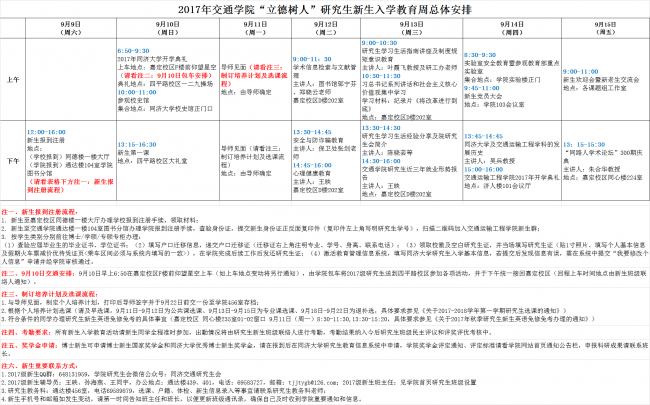The image size is (650, 405).
Task: Click the '10:30-11:30' time entry
Action: pyautogui.click(x=381, y=76)
